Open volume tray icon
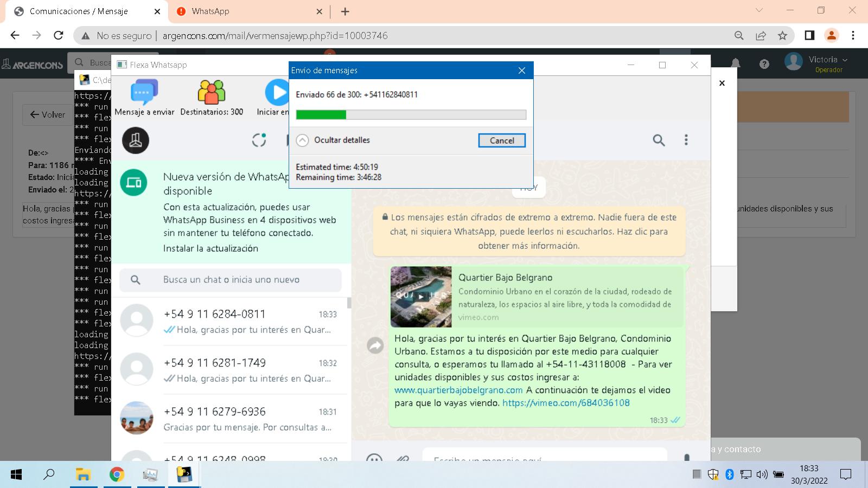The image size is (868, 488). coord(762,474)
